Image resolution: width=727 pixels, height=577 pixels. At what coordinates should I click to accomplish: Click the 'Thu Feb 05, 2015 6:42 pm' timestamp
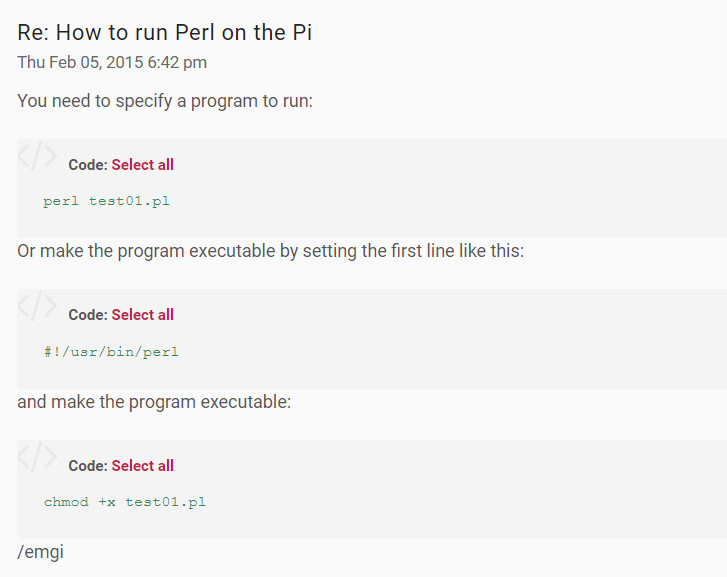[x=112, y=62]
